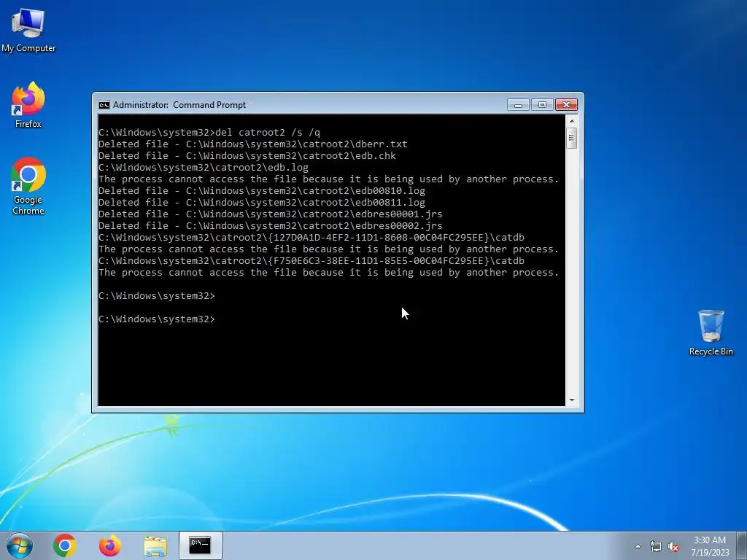This screenshot has height=560, width=747.
Task: Click the muted volume tray icon
Action: [x=673, y=546]
